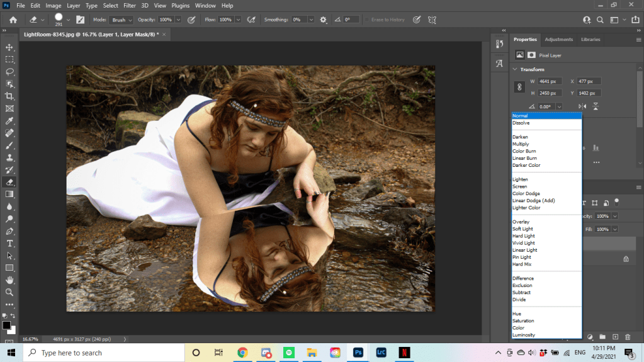Click the smoothing options gear icon

coord(324,20)
